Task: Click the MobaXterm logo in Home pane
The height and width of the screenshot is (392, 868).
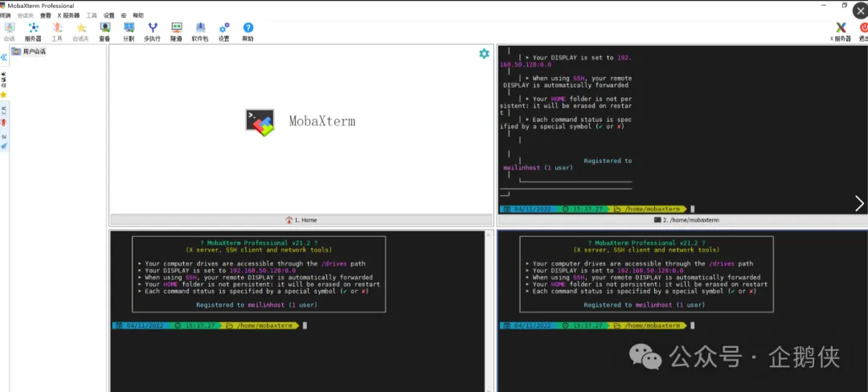Action: (260, 123)
